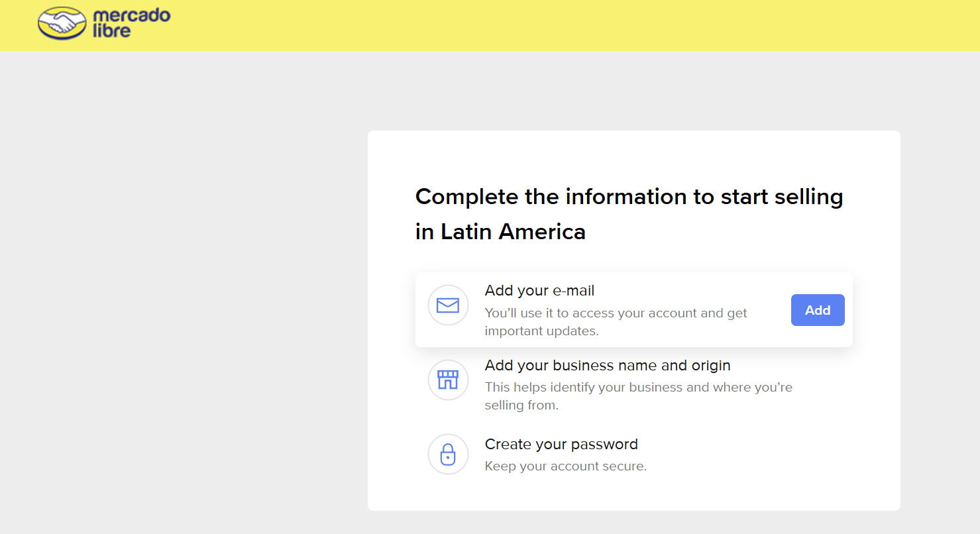Click the storefront business icon
Screen dimensions: 980x534
point(448,380)
